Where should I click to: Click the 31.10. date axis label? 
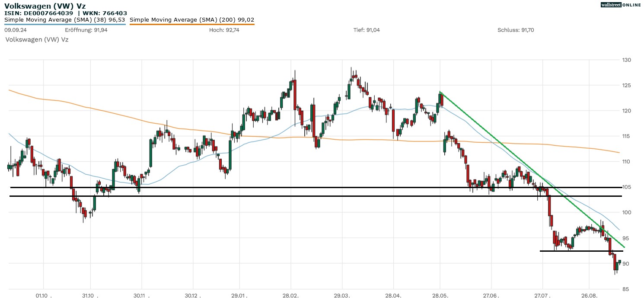tap(90, 295)
